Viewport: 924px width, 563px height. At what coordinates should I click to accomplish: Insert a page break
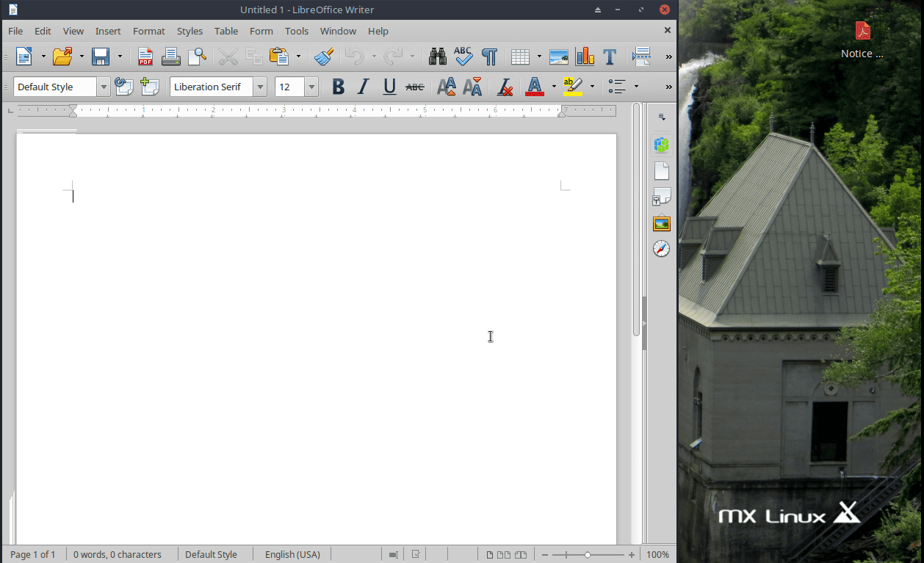641,57
